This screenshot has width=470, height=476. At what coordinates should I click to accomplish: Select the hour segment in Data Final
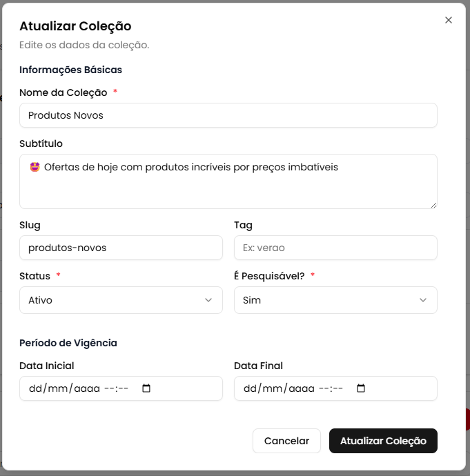pyautogui.click(x=322, y=388)
